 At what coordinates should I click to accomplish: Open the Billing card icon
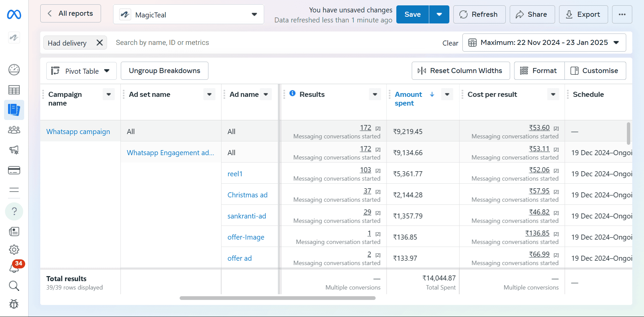tap(14, 170)
